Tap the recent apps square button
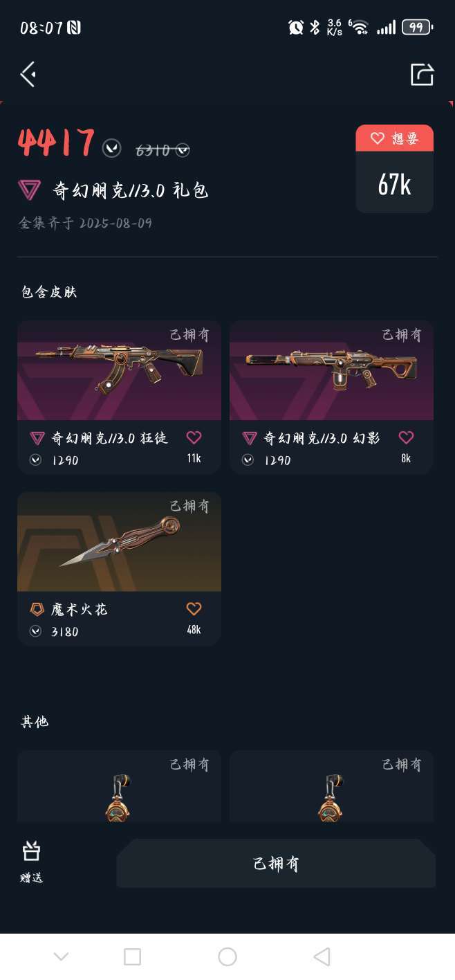This screenshot has height=980, width=455. coord(132,956)
